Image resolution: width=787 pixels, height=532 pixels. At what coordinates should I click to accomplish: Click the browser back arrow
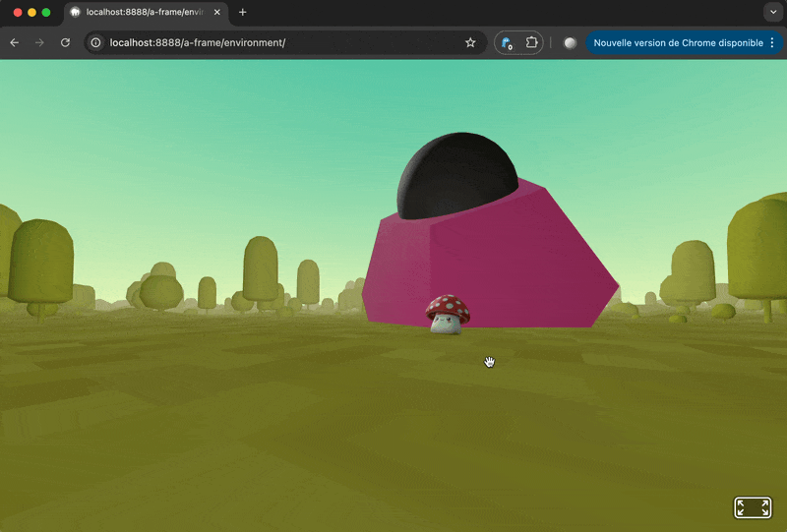pos(15,43)
